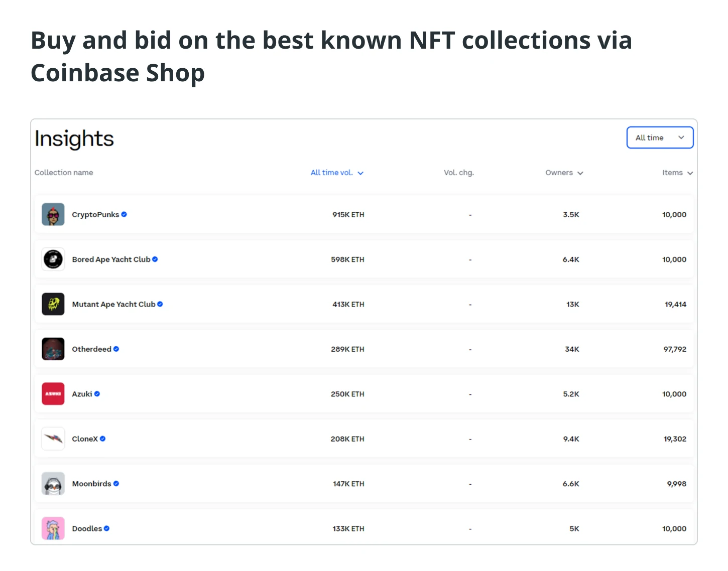Screen dimensions: 728x571
Task: Select the Otherdeed collection name
Action: pyautogui.click(x=91, y=349)
